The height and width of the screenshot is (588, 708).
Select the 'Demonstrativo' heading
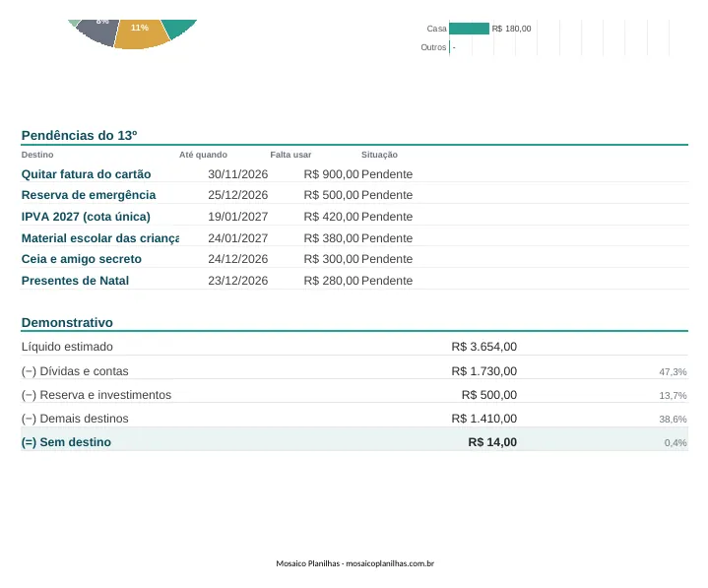click(67, 323)
